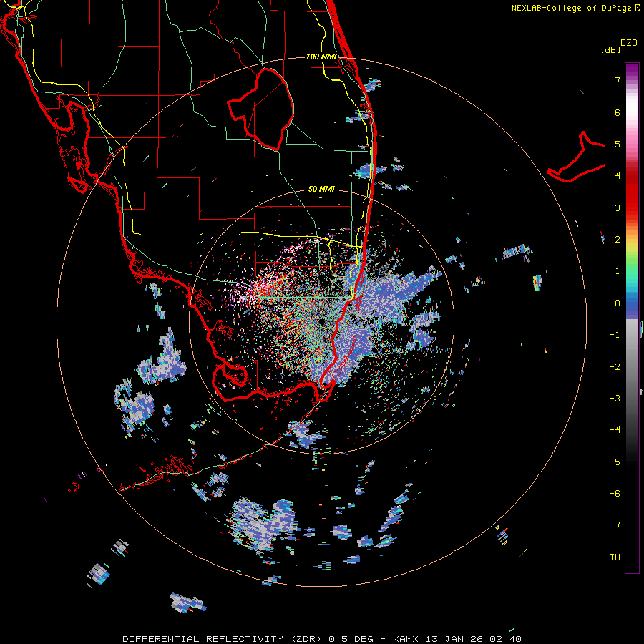Click the NEXLAB-College of DuPage watermark text
644x644 pixels.
575,8
